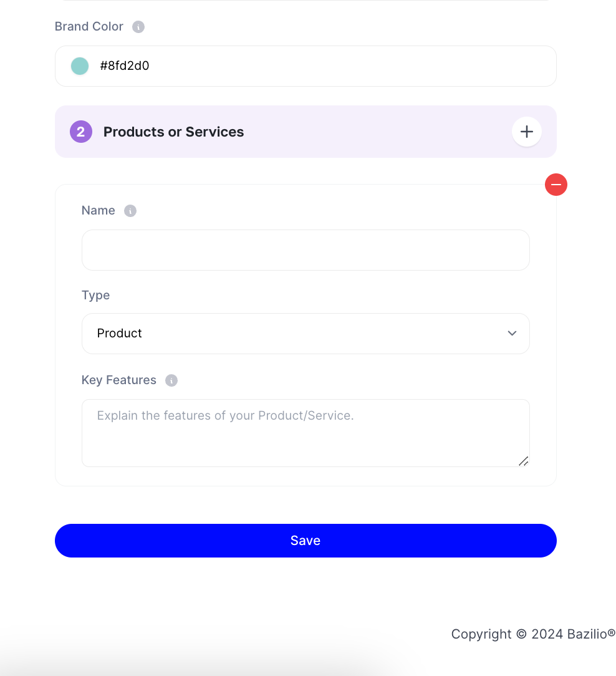Click the chevron arrow in Type dropdown
Image resolution: width=616 pixels, height=676 pixels.
coord(512,334)
